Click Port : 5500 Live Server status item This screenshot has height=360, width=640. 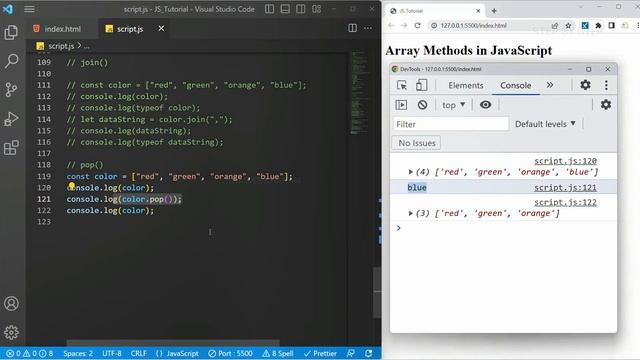230,353
